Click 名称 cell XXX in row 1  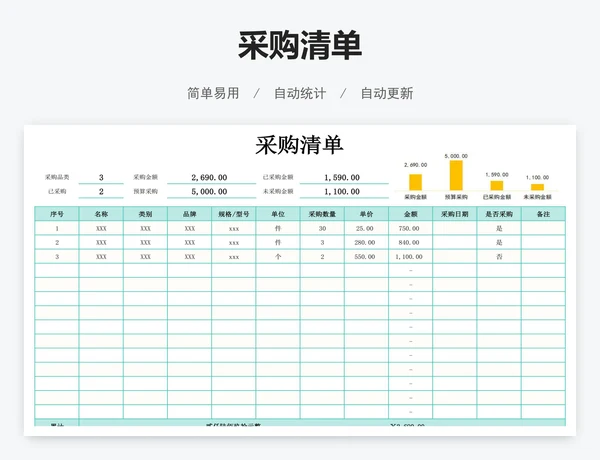[101, 228]
